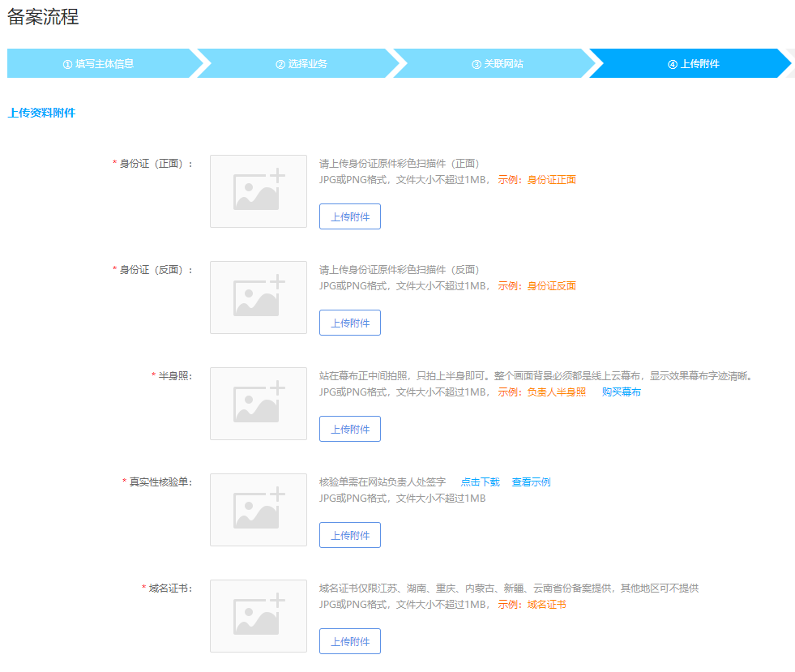Open the 身份证正面 example link
Viewport: 795px width, 672px height.
pos(551,180)
